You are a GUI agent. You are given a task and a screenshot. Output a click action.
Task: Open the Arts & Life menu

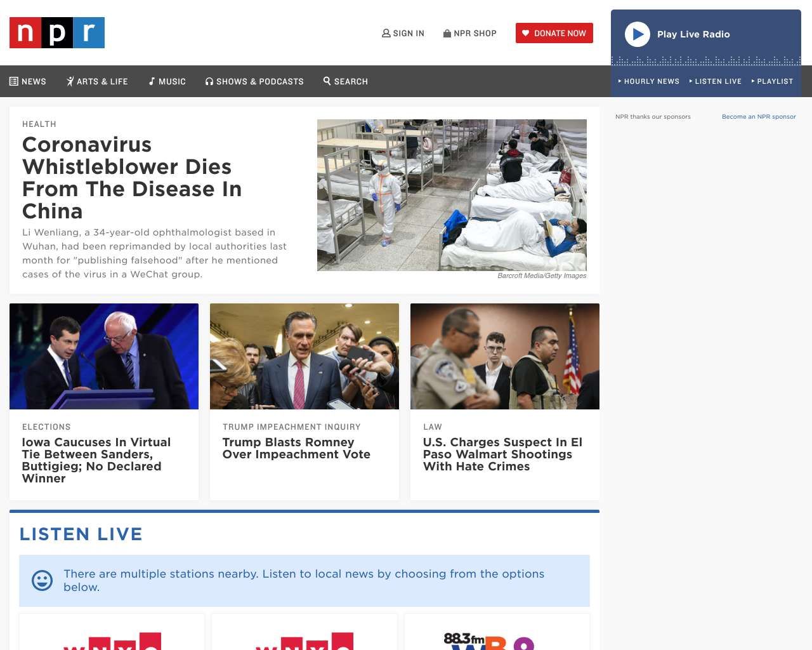click(97, 81)
